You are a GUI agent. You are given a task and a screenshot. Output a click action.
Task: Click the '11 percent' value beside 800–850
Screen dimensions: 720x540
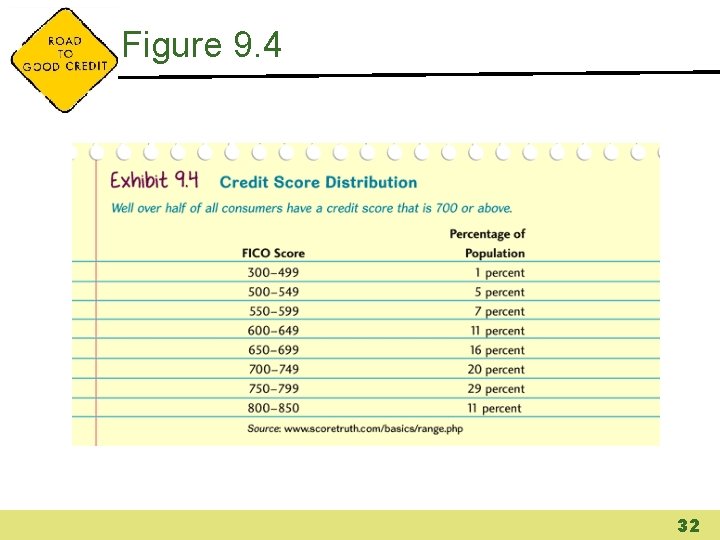[495, 408]
